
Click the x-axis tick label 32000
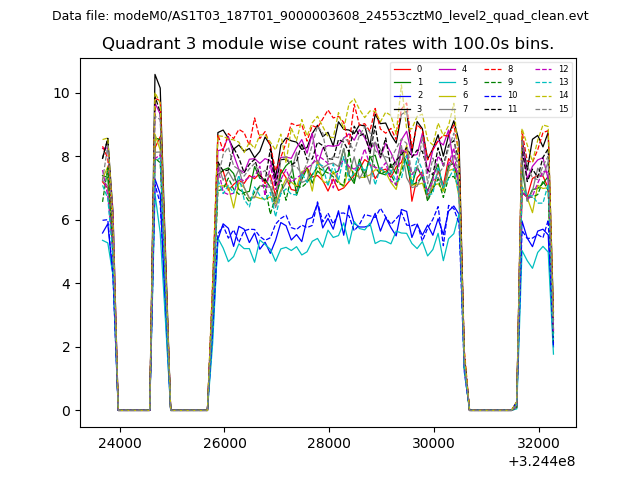[x=538, y=441]
